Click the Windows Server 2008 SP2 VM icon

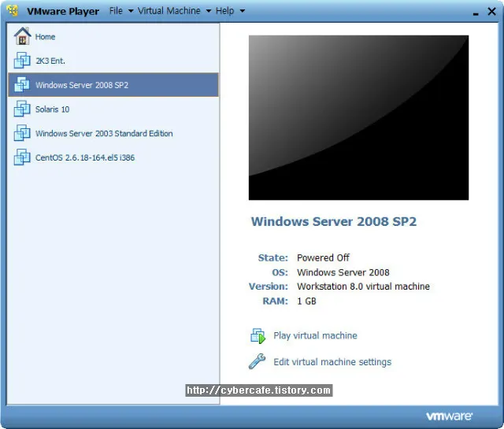click(22, 84)
